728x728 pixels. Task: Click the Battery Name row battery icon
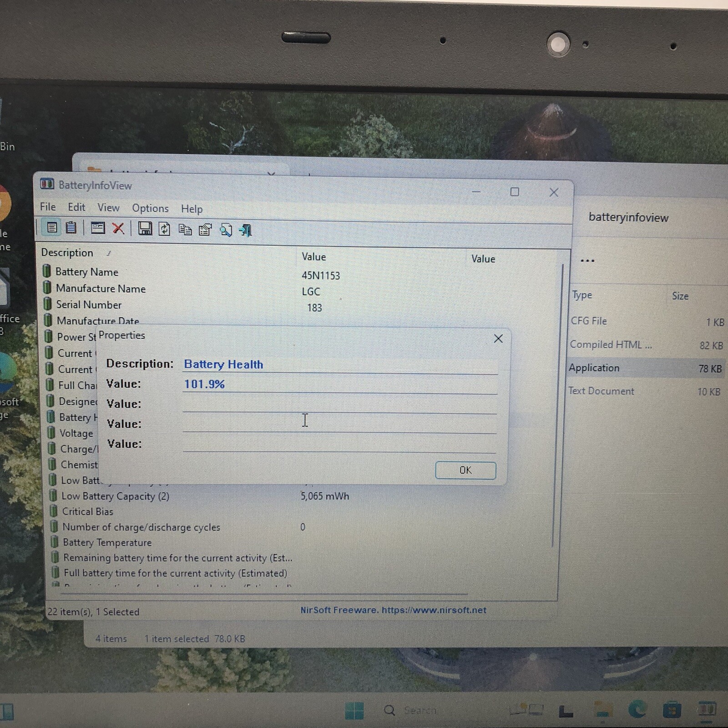click(x=46, y=271)
